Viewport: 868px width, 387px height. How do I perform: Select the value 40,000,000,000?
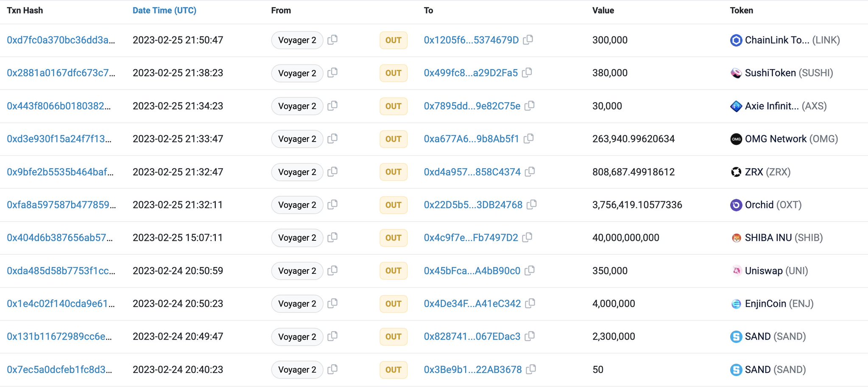625,237
